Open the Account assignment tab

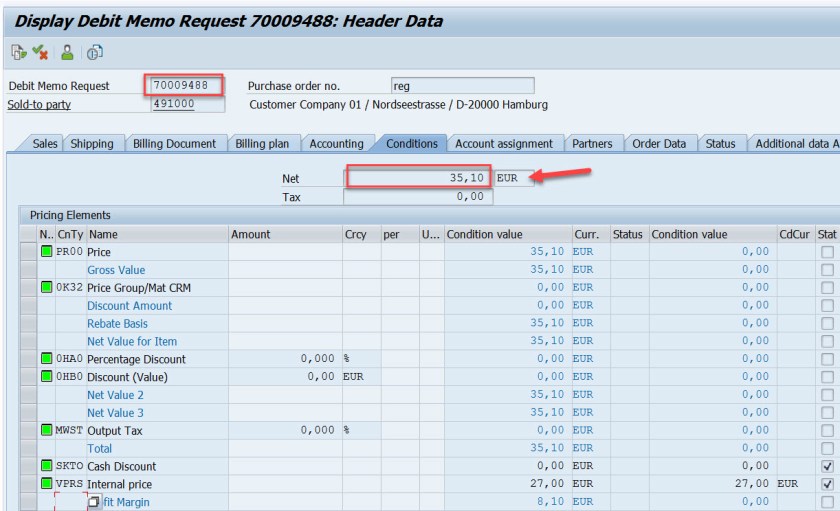[x=504, y=144]
